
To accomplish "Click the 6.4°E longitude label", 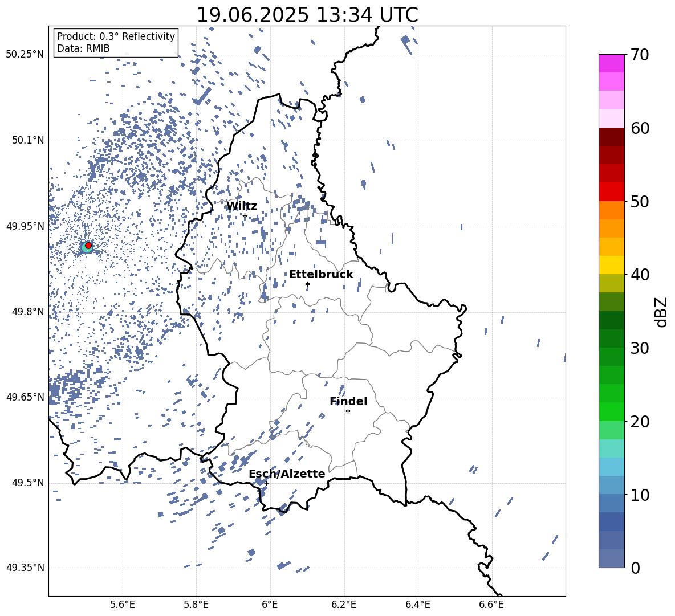I will [417, 605].
